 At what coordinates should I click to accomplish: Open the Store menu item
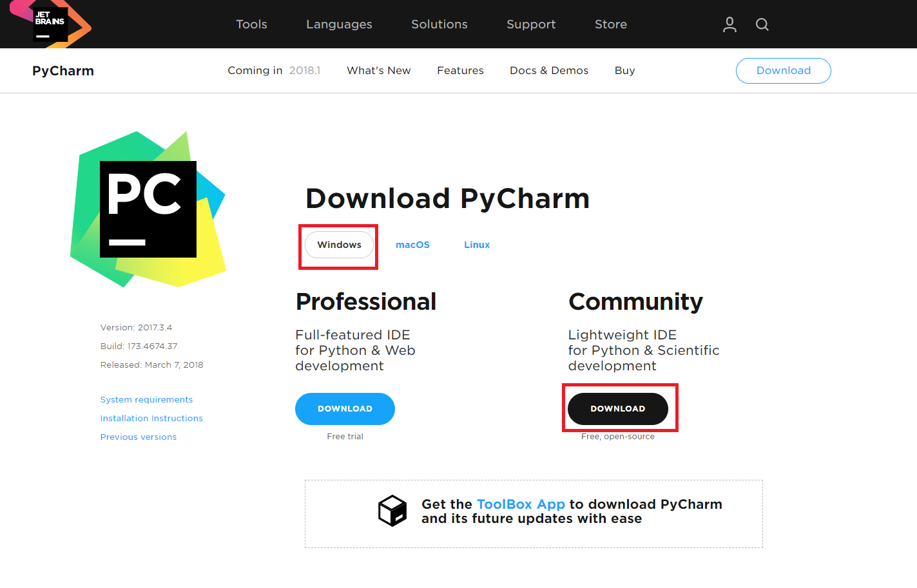tap(611, 24)
